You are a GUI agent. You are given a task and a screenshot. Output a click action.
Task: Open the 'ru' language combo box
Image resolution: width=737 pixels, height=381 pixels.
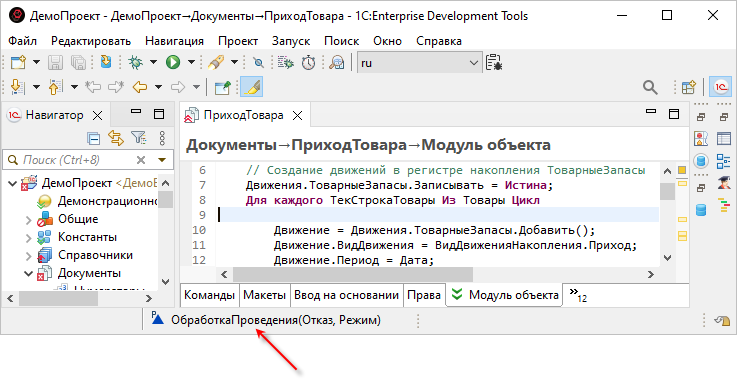click(x=420, y=62)
